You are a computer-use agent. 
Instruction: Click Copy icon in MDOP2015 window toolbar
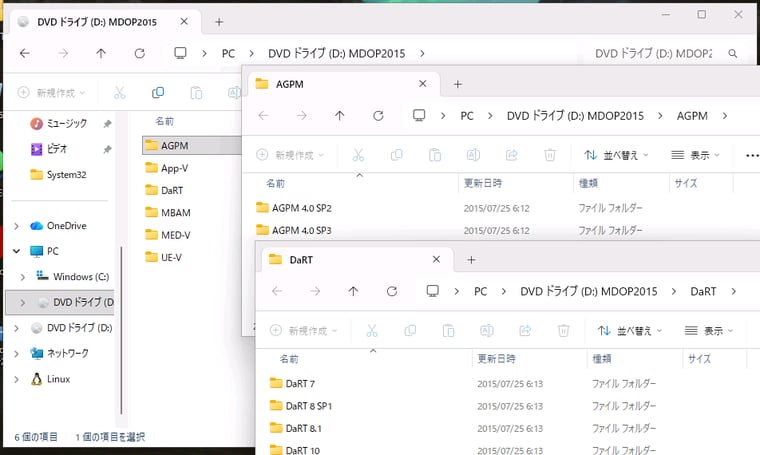pyautogui.click(x=158, y=93)
